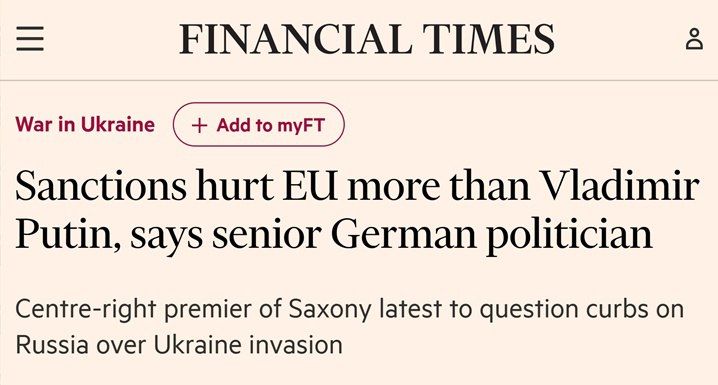Go home via the Financial Times masthead
Viewport: 718px width, 385px height.
367,39
